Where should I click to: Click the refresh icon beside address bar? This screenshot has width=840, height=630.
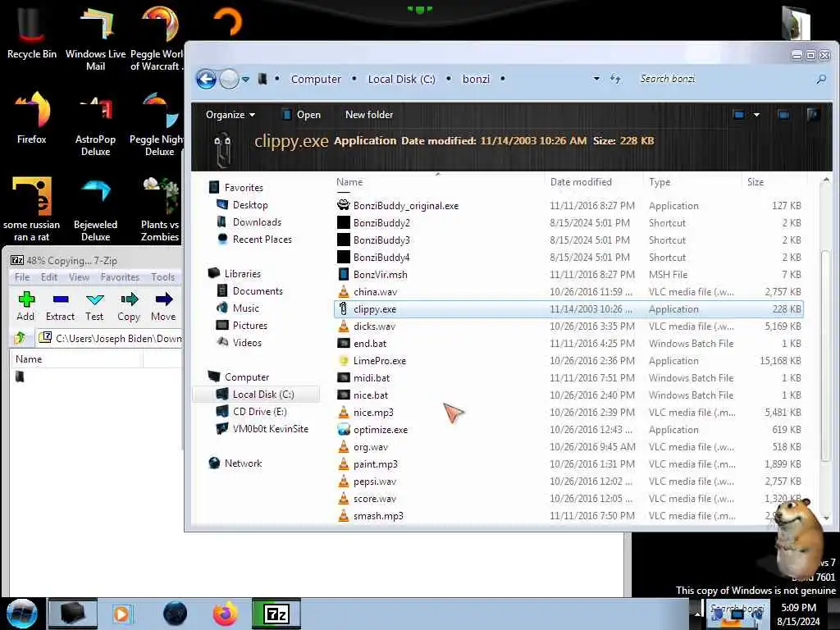pos(615,80)
